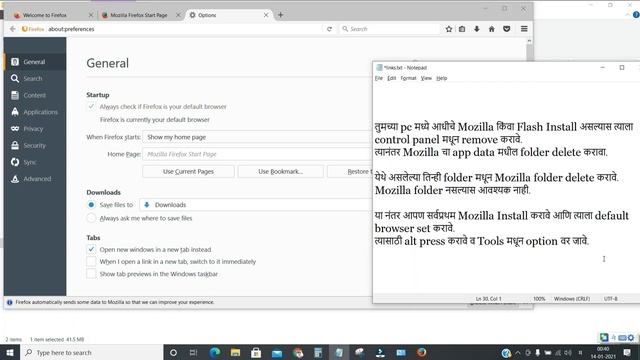Click the Restore to Default button
This screenshot has height=360, width=640.
pyautogui.click(x=350, y=171)
